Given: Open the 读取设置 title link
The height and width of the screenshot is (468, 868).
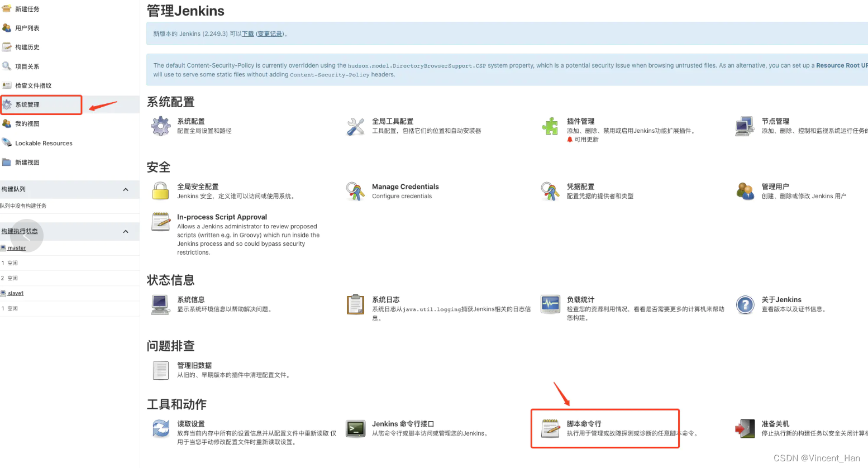Looking at the screenshot, I should point(191,424).
